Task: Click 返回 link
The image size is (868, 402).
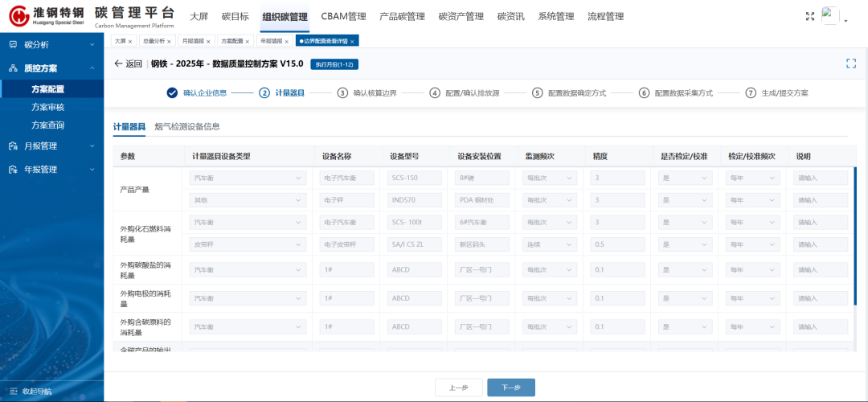Action: pyautogui.click(x=134, y=64)
